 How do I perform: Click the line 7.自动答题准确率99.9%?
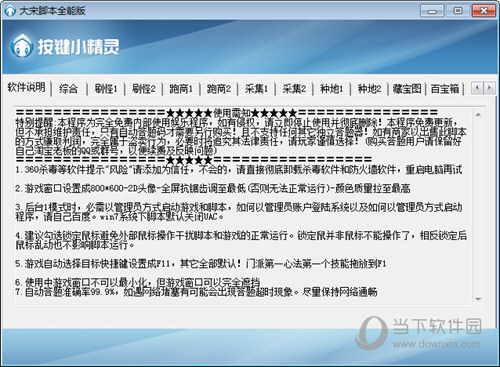(196, 292)
